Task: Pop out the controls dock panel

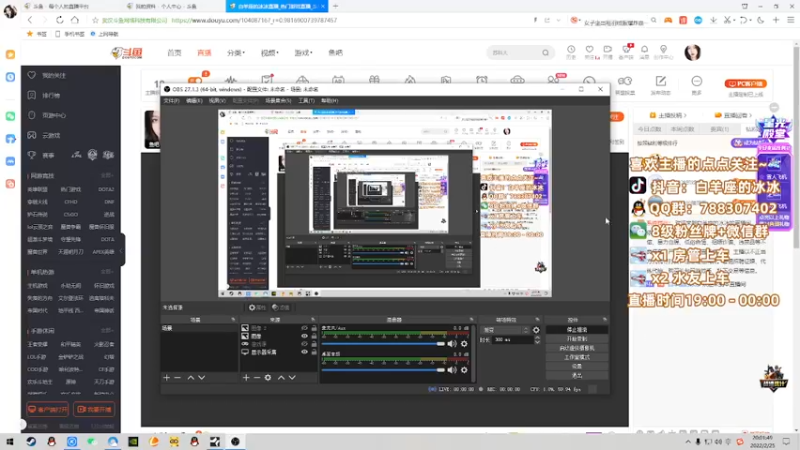Action: pos(605,320)
